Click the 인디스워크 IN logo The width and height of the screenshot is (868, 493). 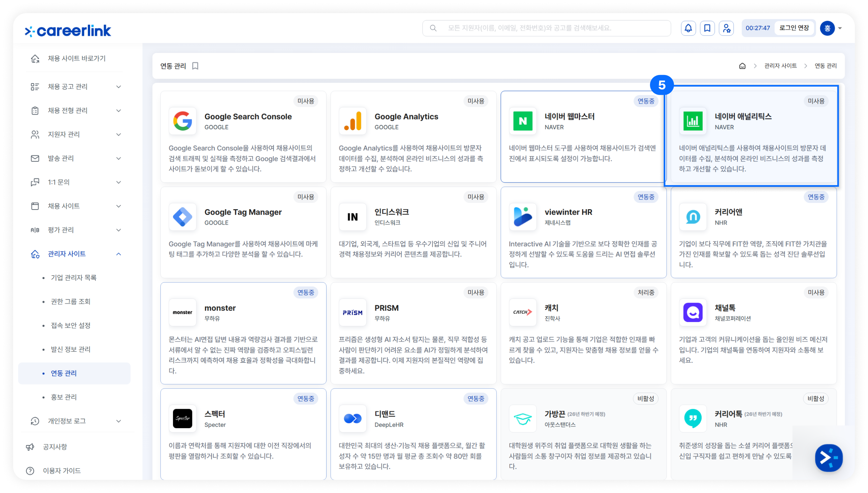tap(352, 217)
